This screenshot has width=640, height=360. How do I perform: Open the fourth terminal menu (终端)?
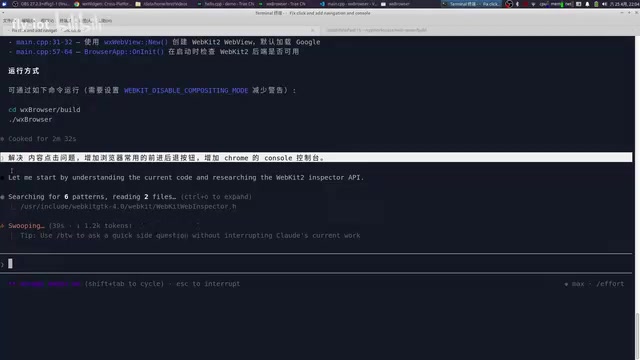tap(66, 20)
